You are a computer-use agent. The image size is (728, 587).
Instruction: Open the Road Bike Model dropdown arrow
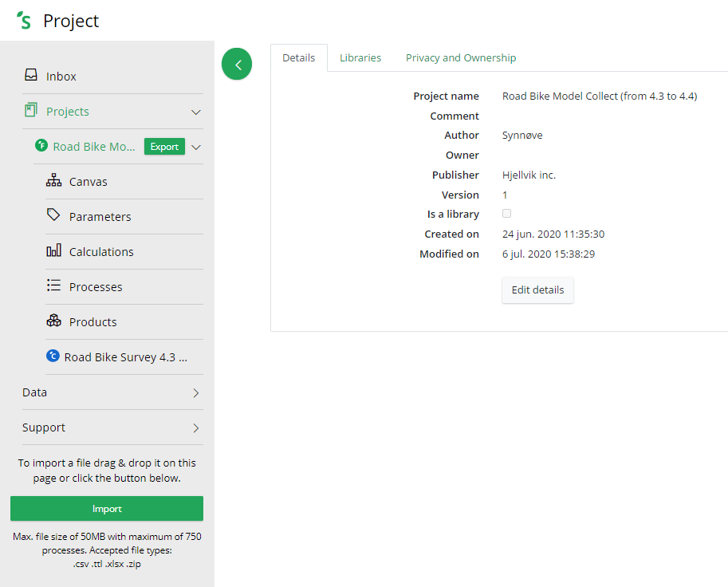pos(196,147)
